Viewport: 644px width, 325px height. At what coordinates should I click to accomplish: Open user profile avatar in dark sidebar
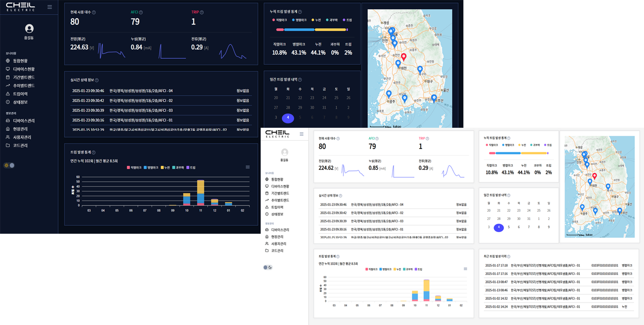coord(29,29)
